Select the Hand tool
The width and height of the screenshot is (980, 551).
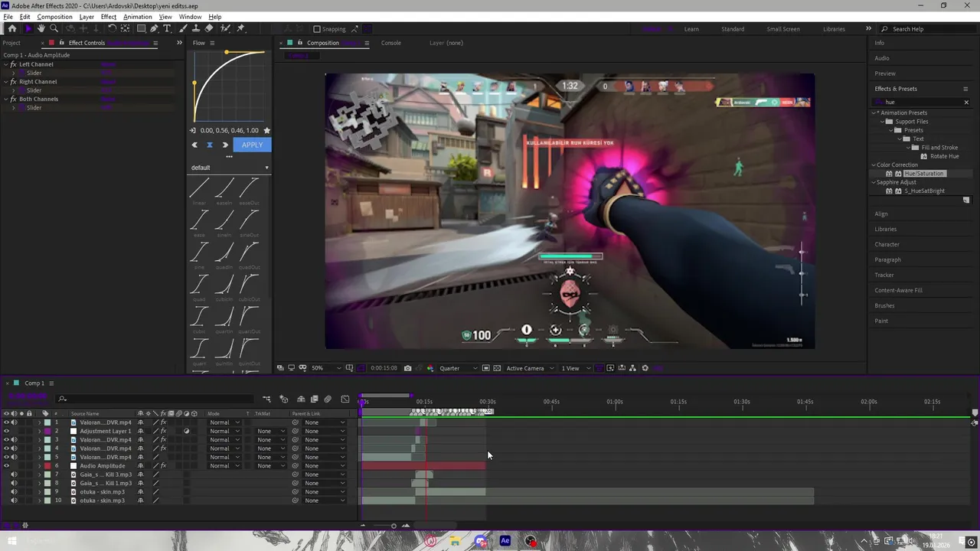tap(41, 28)
